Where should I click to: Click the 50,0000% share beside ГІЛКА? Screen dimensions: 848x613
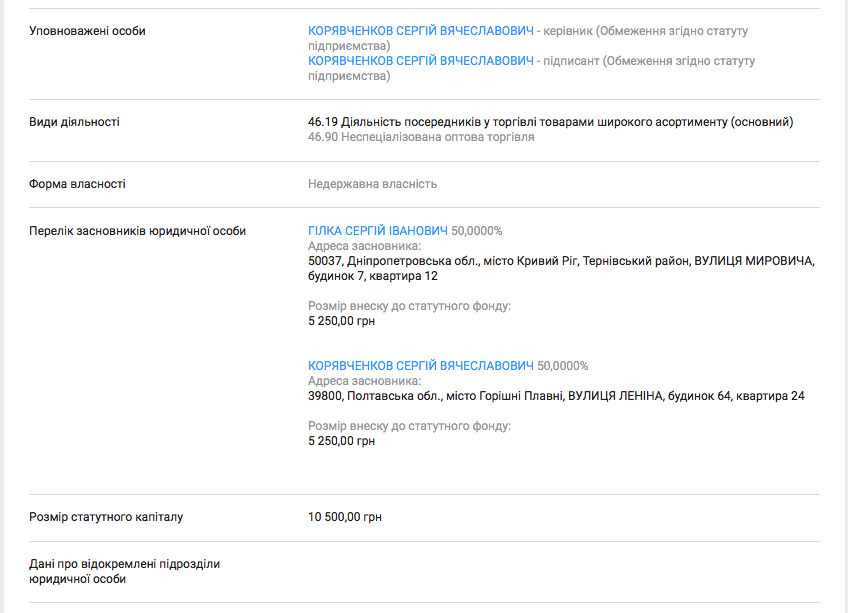pyautogui.click(x=477, y=231)
